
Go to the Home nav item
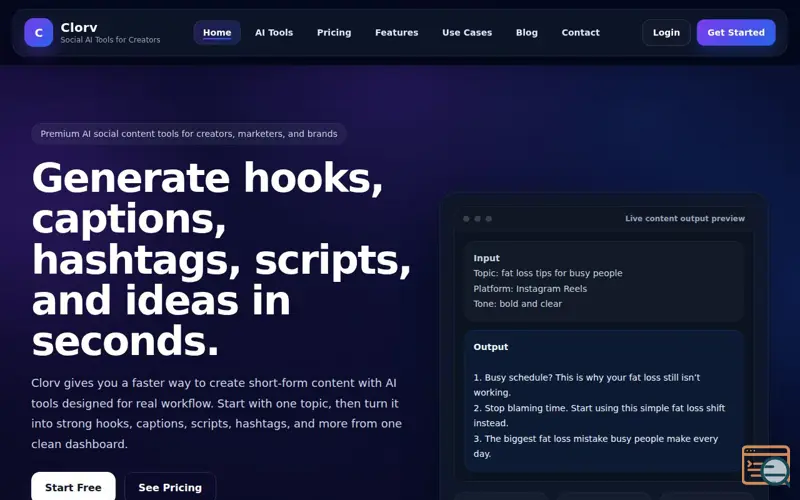click(217, 33)
